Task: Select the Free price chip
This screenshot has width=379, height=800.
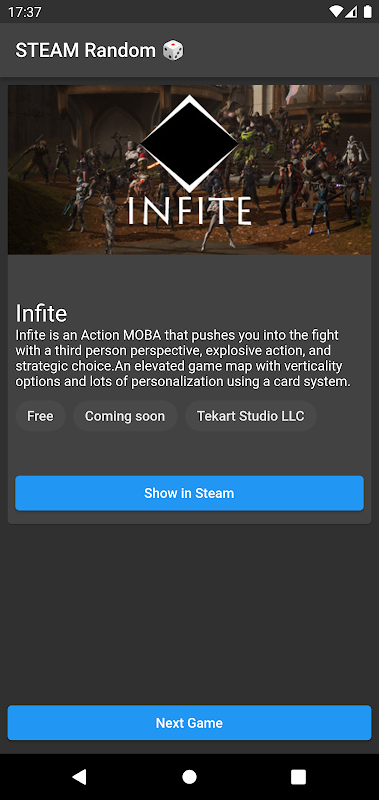Action: pyautogui.click(x=40, y=416)
